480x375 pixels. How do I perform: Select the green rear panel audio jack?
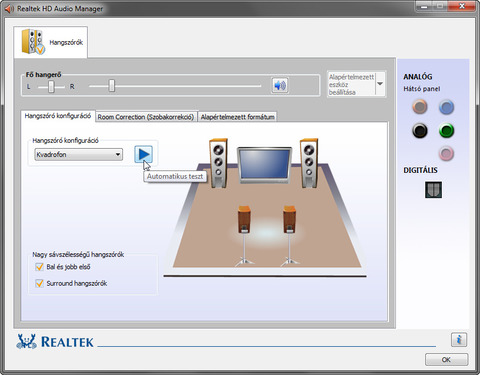(446, 130)
